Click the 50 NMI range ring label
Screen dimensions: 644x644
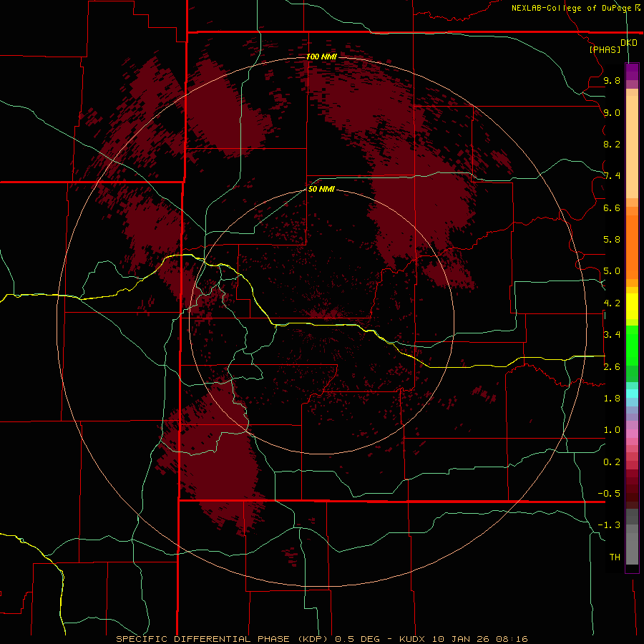point(321,189)
